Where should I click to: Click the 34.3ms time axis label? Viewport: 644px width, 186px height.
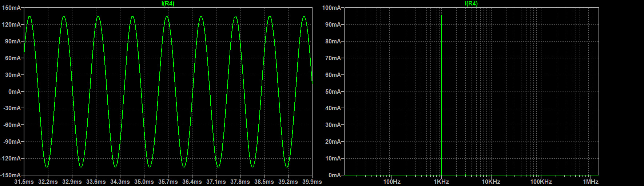click(120, 182)
